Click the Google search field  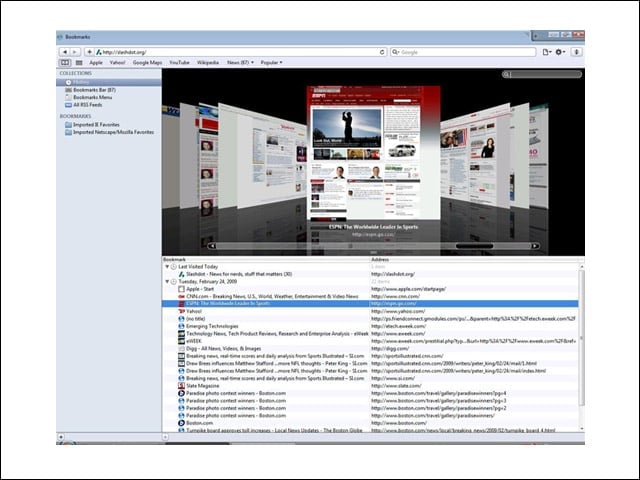pos(463,52)
